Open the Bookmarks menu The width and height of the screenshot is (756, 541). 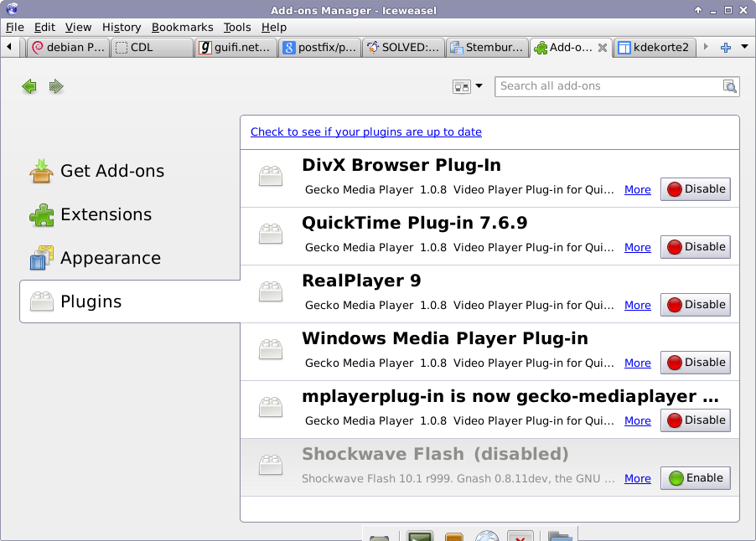point(182,28)
